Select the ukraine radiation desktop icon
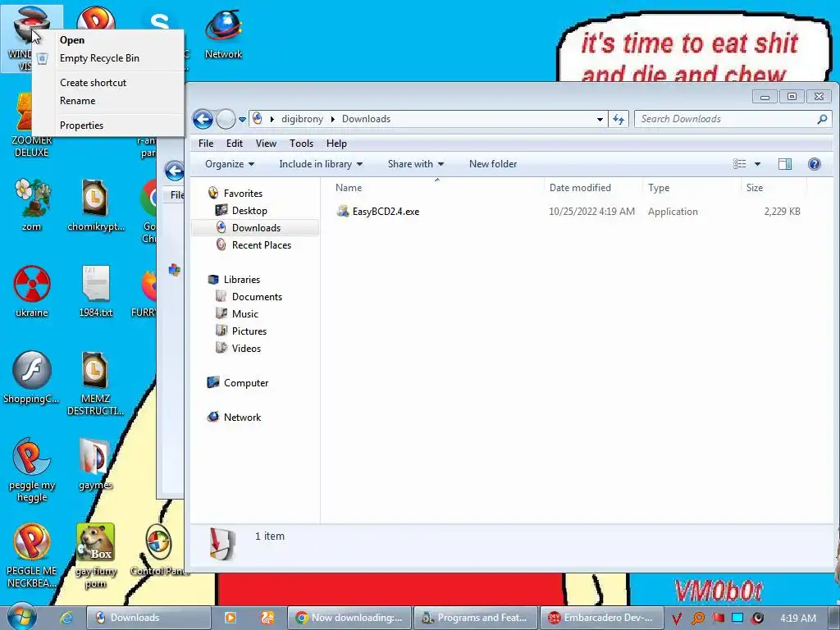This screenshot has width=840, height=630. [32, 291]
